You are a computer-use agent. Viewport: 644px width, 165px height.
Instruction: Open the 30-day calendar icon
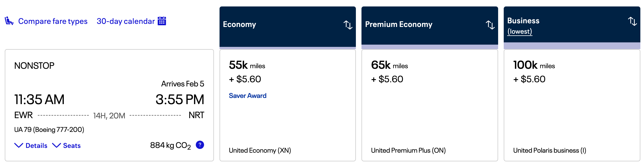coord(162,21)
